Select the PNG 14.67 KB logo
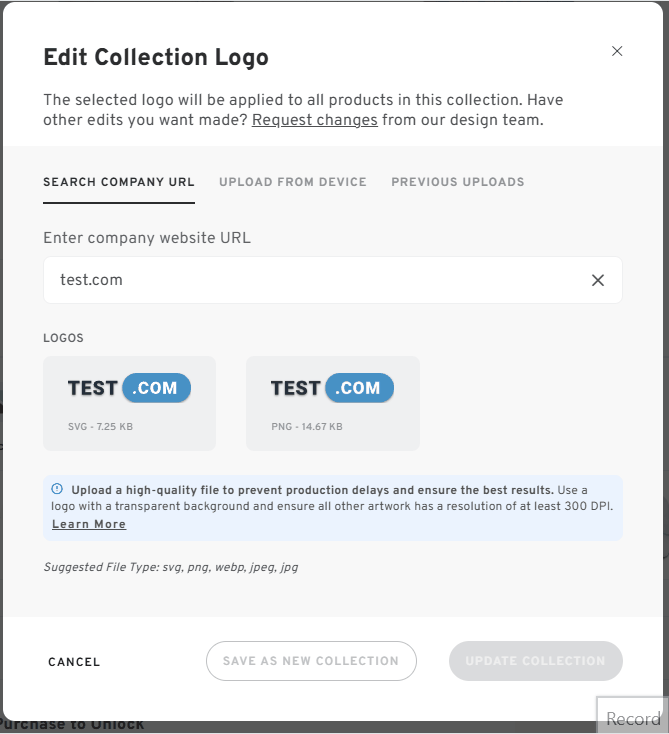Screen dimensions: 669x734 tap(333, 404)
